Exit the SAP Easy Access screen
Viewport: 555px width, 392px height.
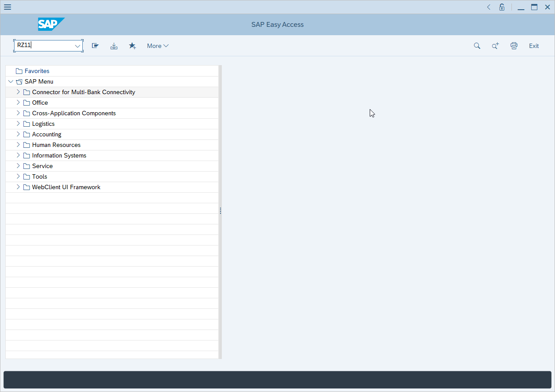pos(534,46)
